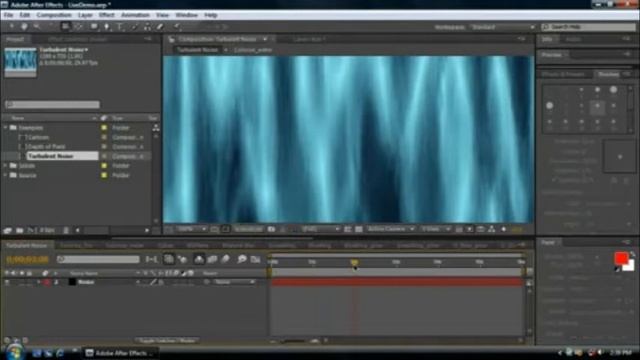Switch to the Effect Controls tab
Screen dimensions: 640x360
point(78,40)
